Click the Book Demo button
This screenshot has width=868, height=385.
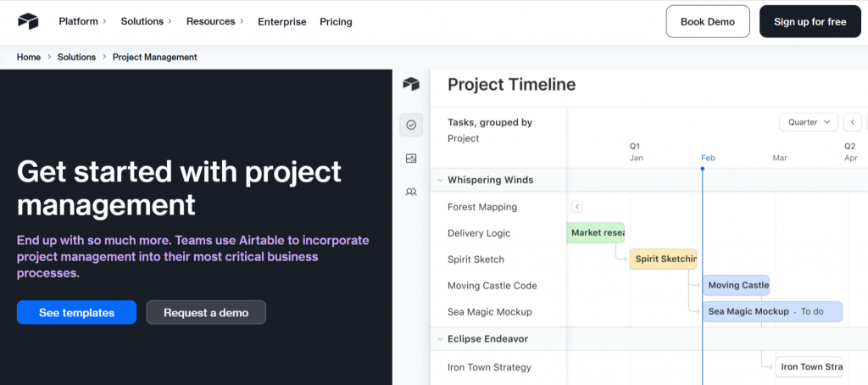[x=708, y=21]
